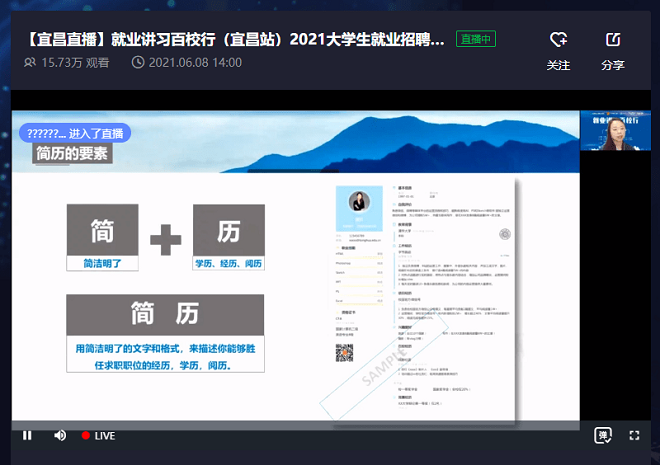Click the green 直播中 status badge
The height and width of the screenshot is (465, 660).
pyautogui.click(x=476, y=39)
